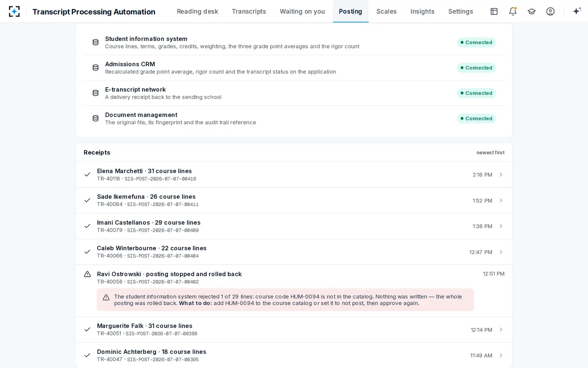
Task: Open the layout panel icon in header
Action: [494, 11]
